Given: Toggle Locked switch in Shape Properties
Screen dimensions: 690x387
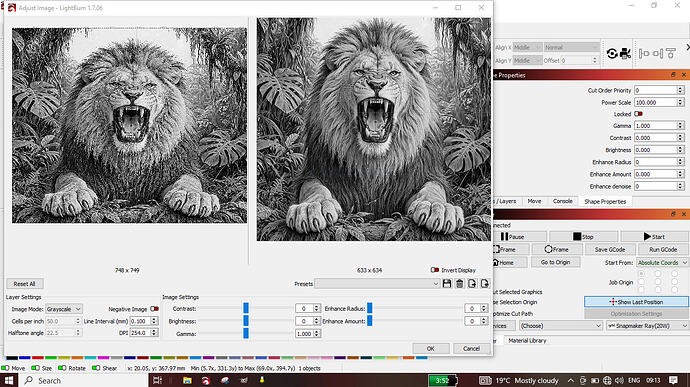Looking at the screenshot, I should [x=638, y=114].
